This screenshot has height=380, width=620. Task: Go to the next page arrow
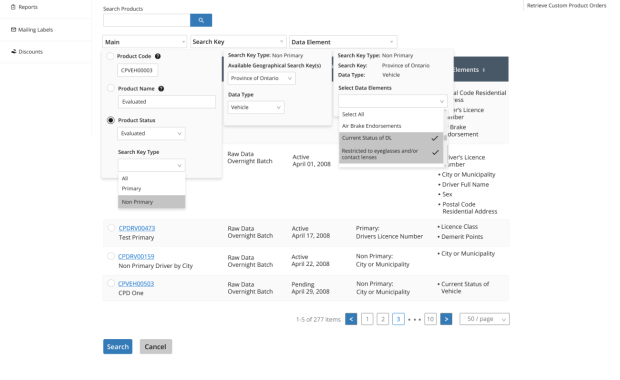[446, 319]
